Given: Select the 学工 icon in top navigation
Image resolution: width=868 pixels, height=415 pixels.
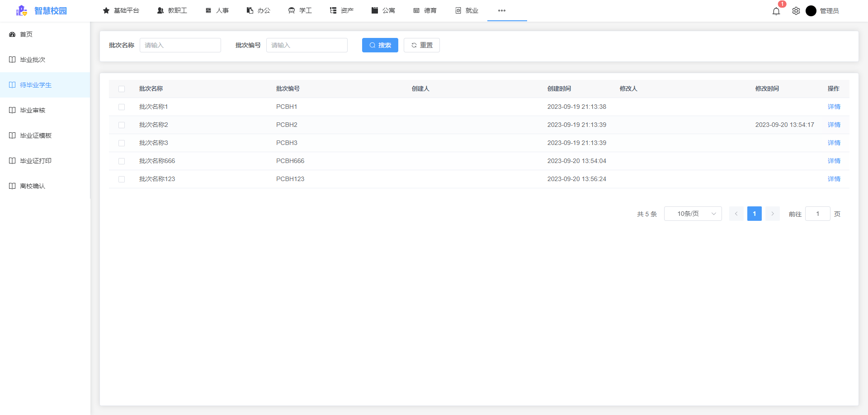Looking at the screenshot, I should (x=291, y=10).
